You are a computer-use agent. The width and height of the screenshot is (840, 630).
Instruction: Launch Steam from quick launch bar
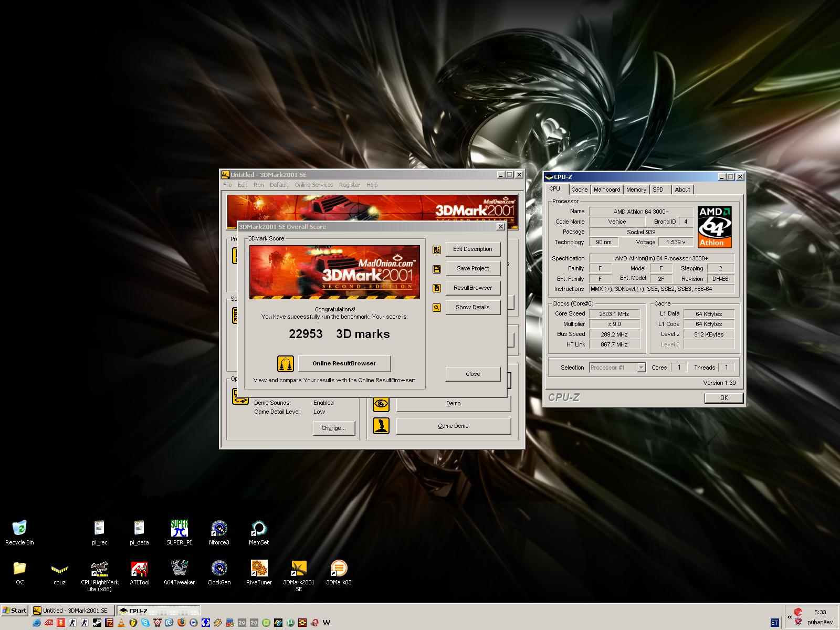[x=97, y=623]
